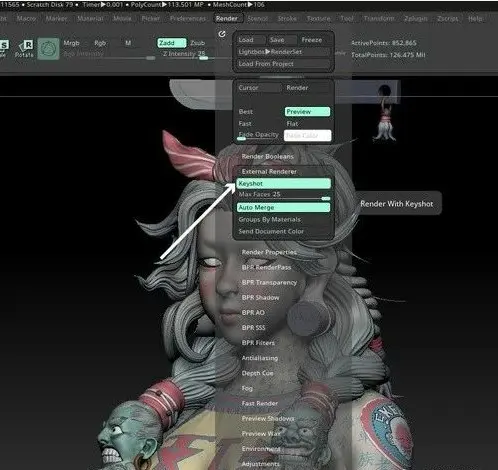Expand BPR RenderPass section
Screen dimensions: 498x470
(x=266, y=267)
